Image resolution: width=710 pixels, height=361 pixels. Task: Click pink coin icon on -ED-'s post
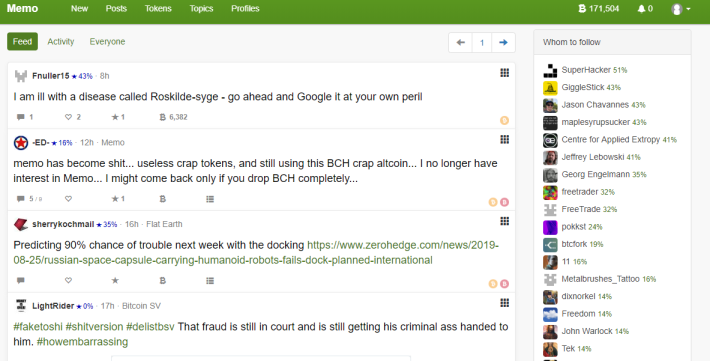[504, 202]
